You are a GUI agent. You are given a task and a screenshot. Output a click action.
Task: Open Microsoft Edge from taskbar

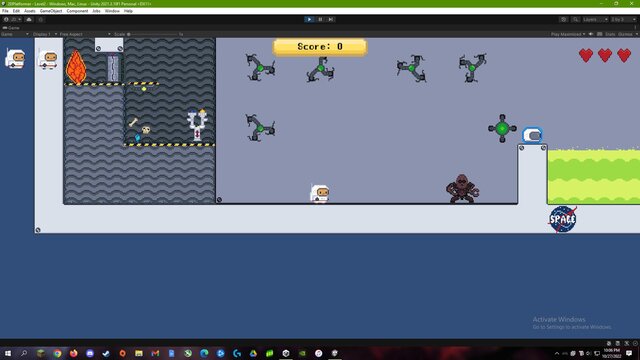[204, 353]
